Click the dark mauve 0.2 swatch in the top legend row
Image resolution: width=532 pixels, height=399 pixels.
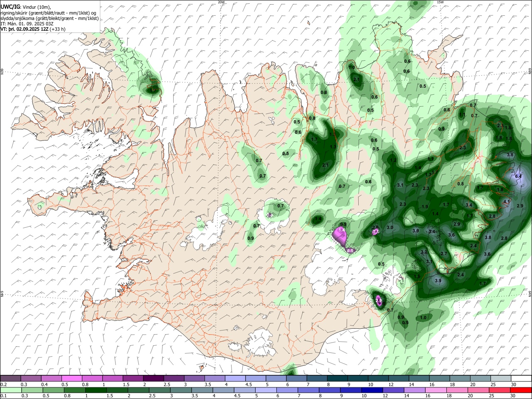click(10, 379)
